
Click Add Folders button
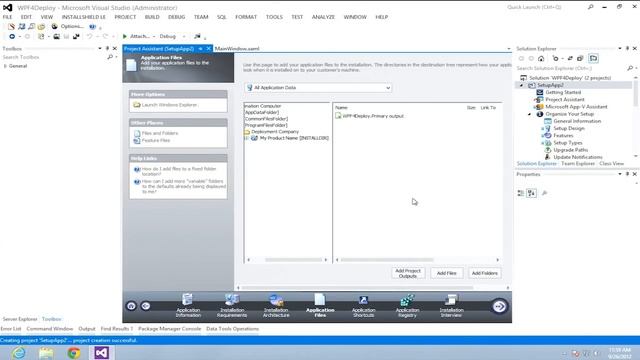click(485, 273)
